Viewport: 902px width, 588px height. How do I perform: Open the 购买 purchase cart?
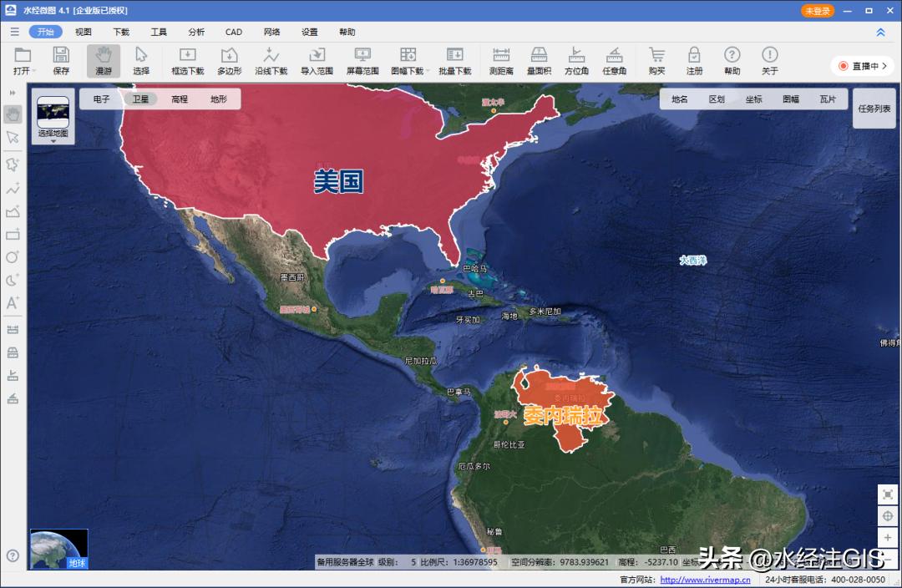tap(656, 61)
